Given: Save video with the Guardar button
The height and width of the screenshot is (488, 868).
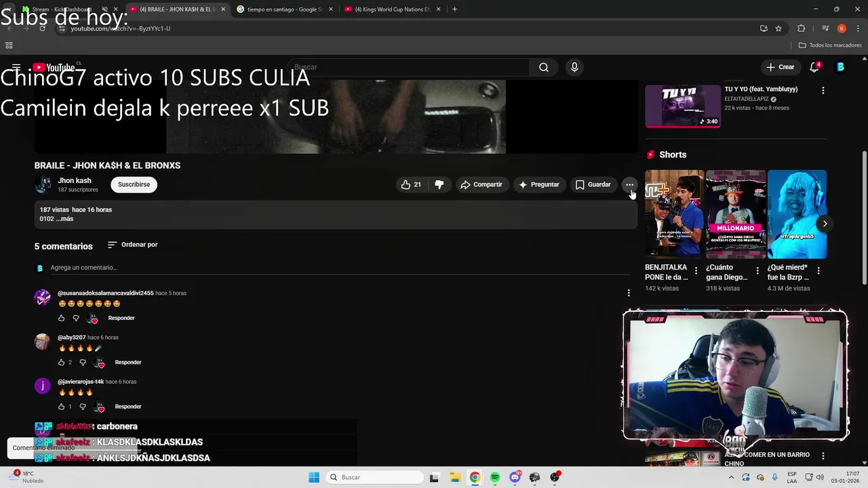Looking at the screenshot, I should (x=593, y=184).
